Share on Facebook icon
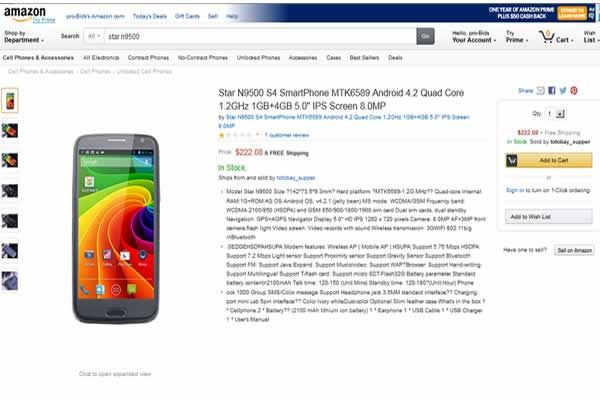 click(x=551, y=91)
